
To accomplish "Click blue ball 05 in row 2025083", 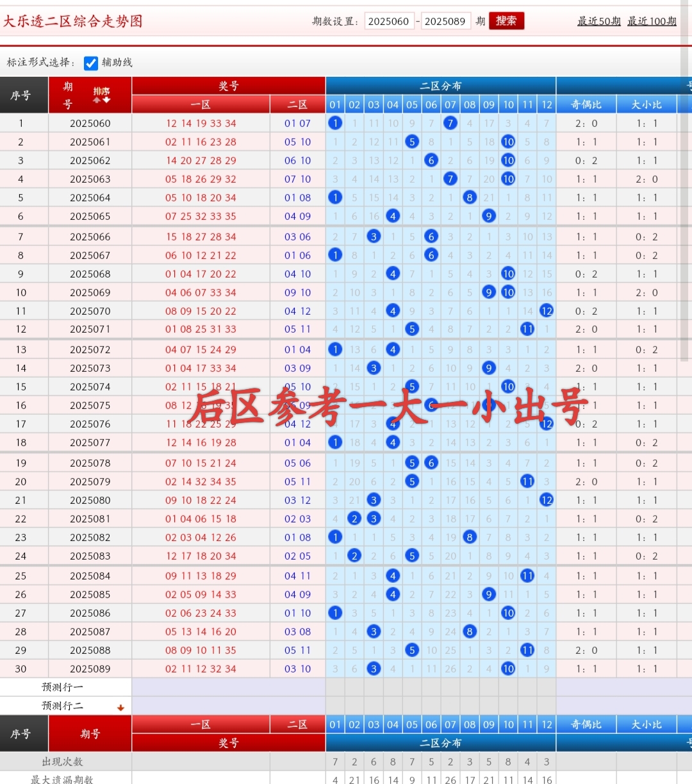I will coord(412,556).
